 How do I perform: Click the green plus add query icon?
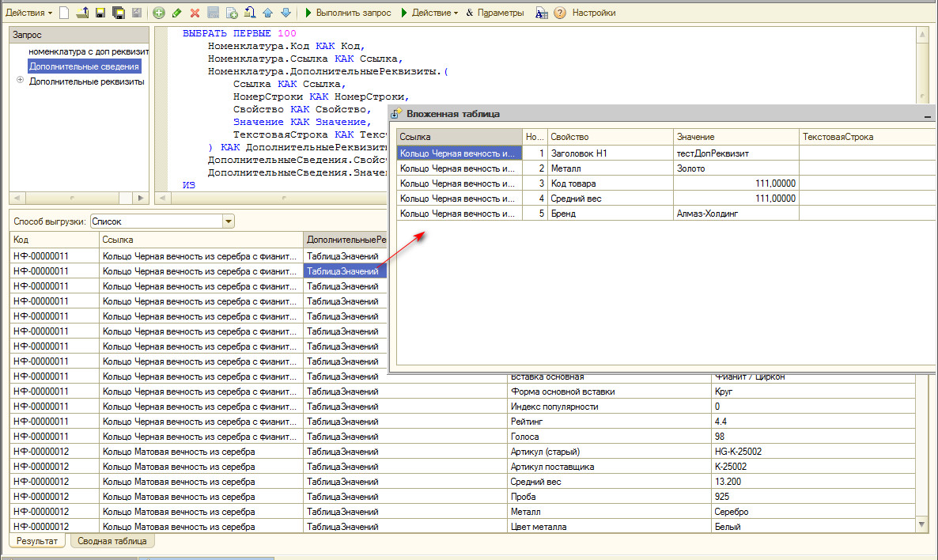159,13
